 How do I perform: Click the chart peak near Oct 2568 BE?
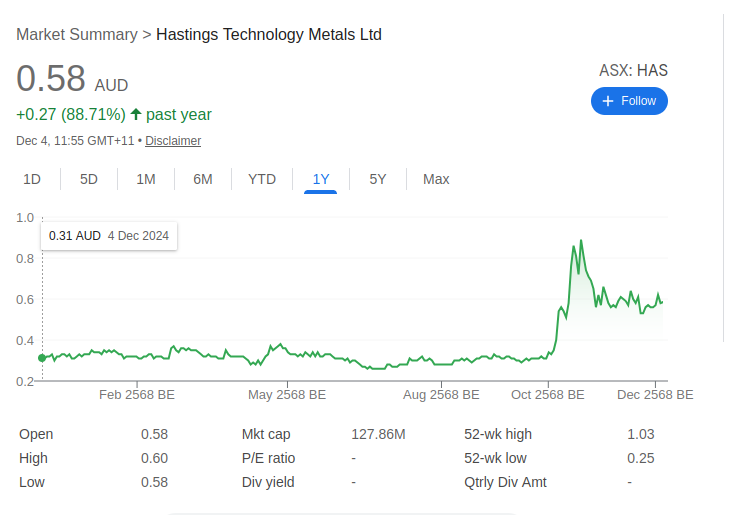(x=580, y=241)
